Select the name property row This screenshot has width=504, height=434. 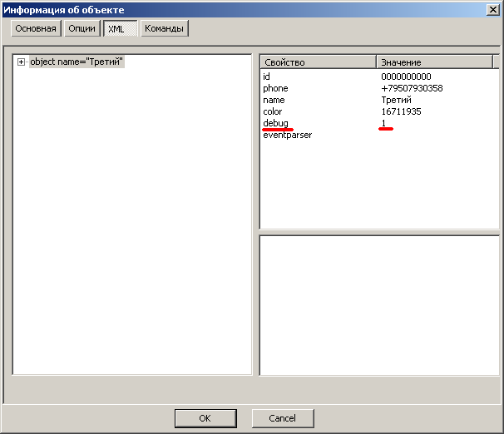click(379, 100)
